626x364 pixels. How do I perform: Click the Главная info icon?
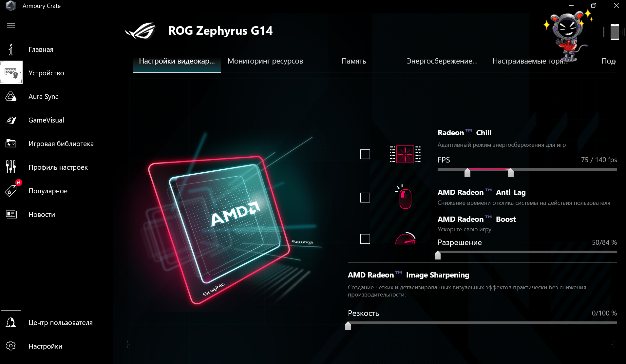(x=11, y=49)
